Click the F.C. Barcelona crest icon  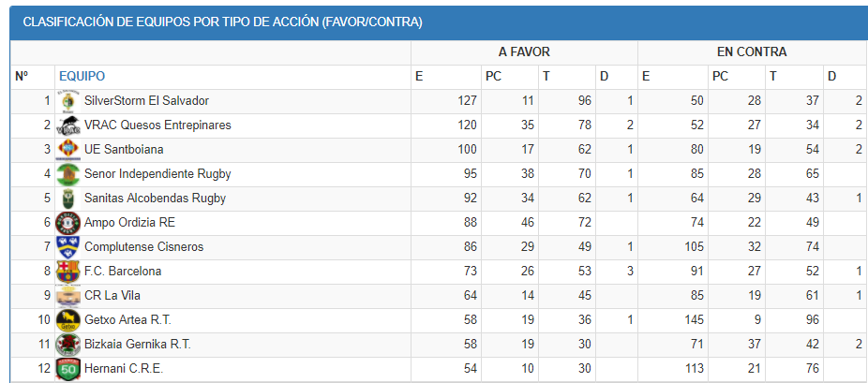tap(67, 272)
